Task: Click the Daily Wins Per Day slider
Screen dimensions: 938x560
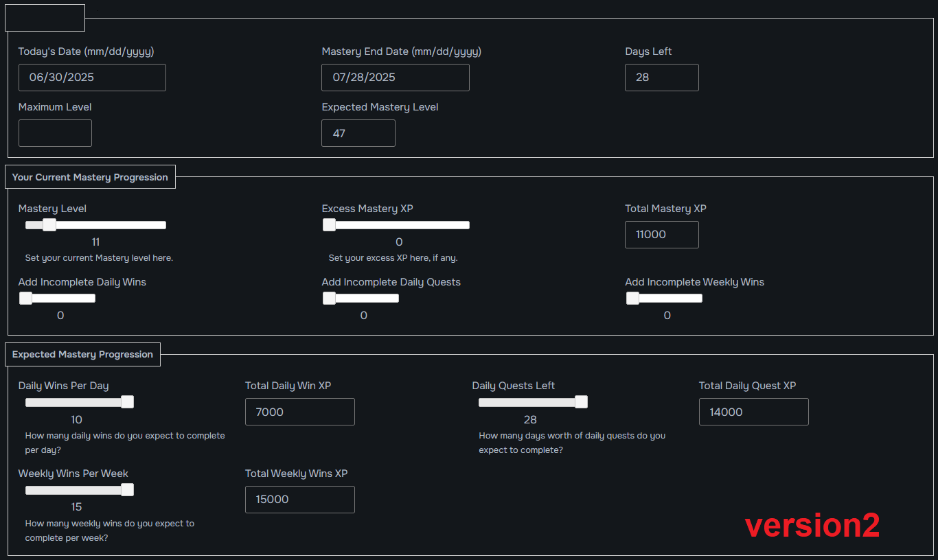Action: click(x=79, y=402)
